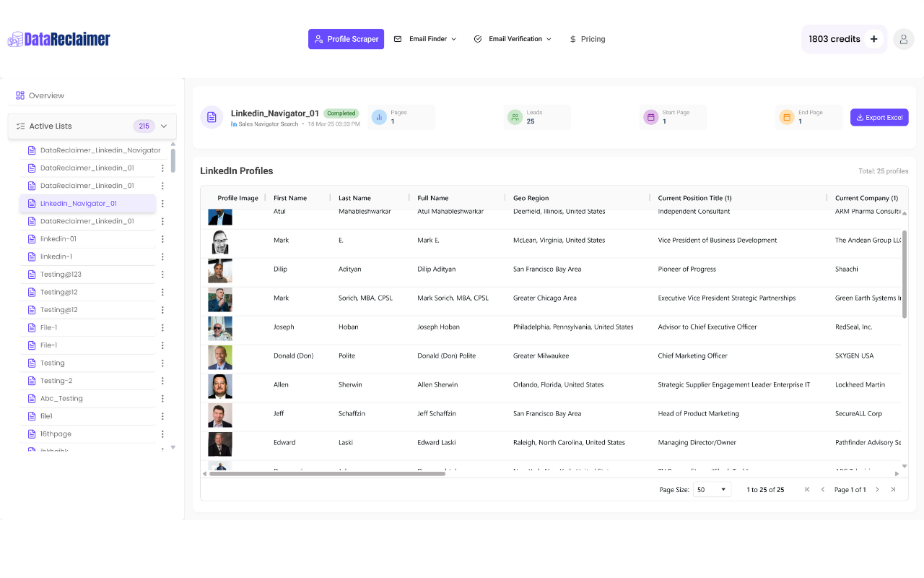Add credits with the plus button
This screenshot has height=578, width=924.
pyautogui.click(x=873, y=39)
